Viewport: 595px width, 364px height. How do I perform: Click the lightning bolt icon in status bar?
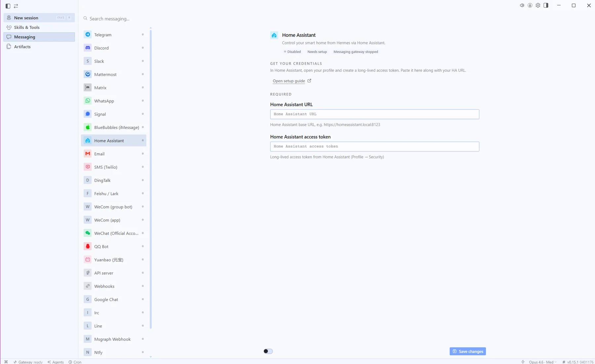[523, 362]
